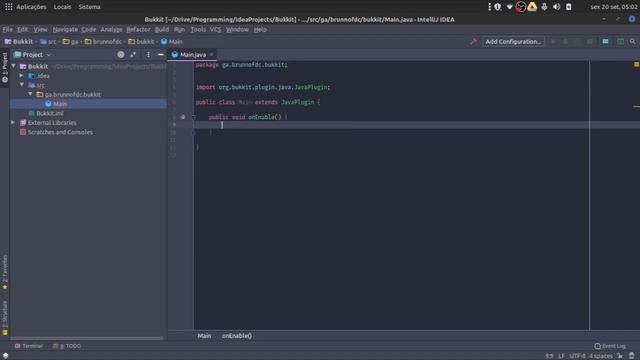
Task: Open the Add Configuration button
Action: pyautogui.click(x=513, y=41)
